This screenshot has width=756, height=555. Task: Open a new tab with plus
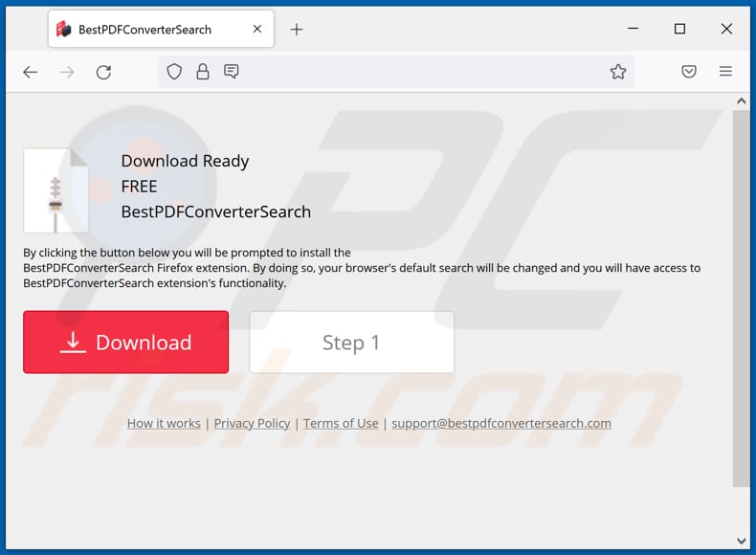point(297,30)
